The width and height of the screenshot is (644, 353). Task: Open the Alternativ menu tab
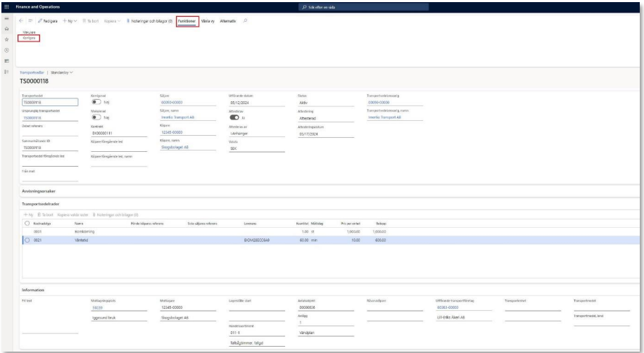click(x=228, y=21)
